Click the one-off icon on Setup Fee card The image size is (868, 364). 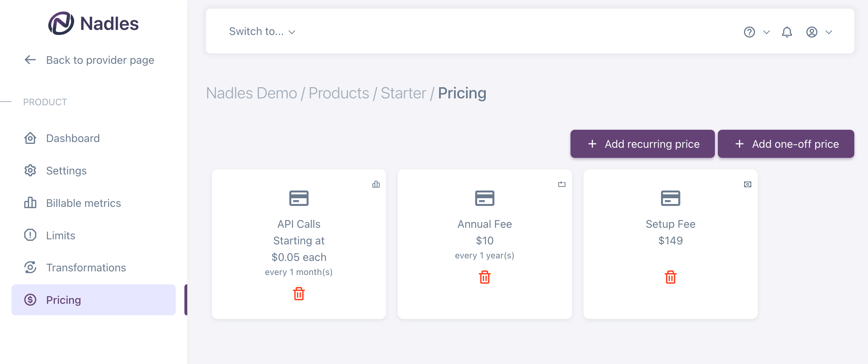coord(748,185)
